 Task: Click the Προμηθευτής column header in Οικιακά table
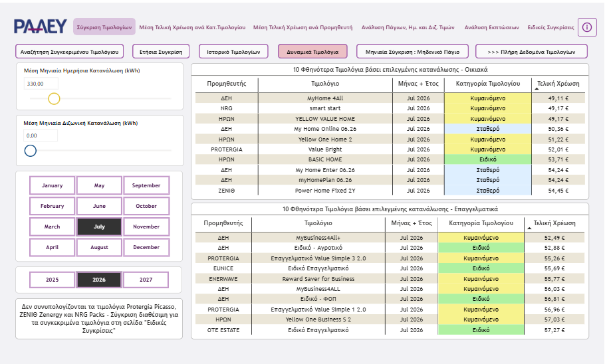[x=227, y=84]
